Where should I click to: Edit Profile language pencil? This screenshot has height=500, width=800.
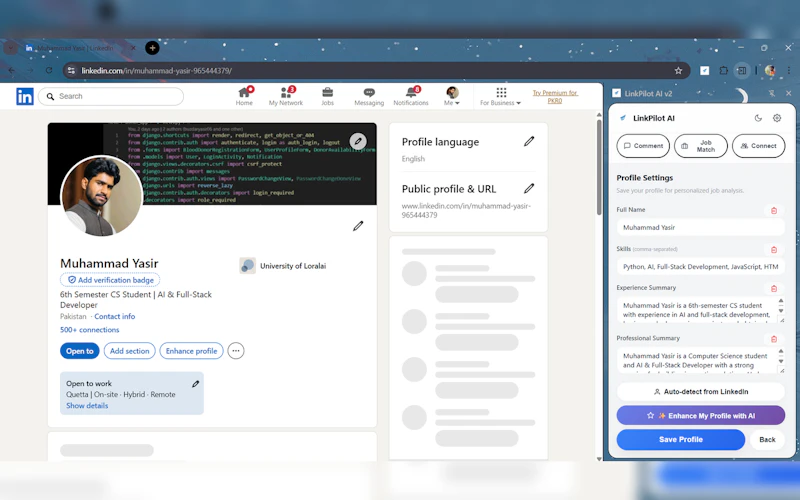[x=529, y=141]
